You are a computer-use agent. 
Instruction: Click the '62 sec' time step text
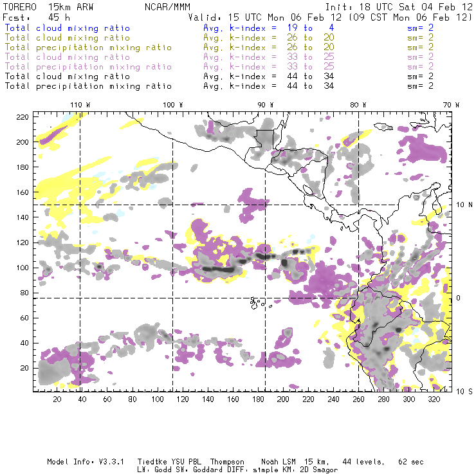click(411, 462)
